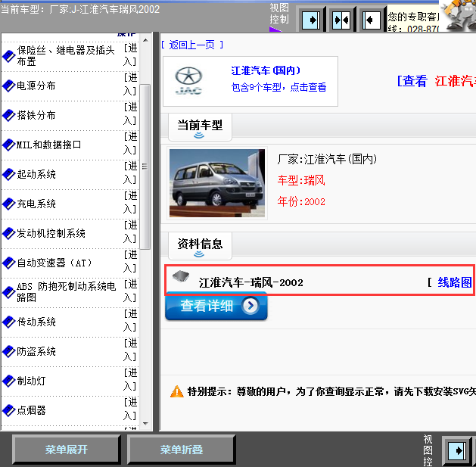The image size is (476, 467).
Task: Open [进入] for 发动机控制系统
Action: point(130,232)
